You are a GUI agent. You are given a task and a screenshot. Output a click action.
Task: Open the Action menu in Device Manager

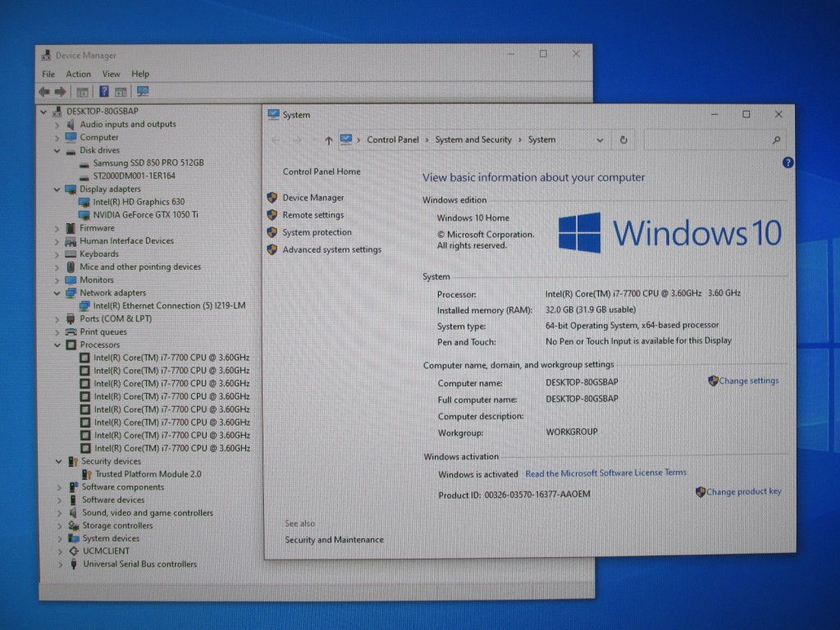(x=78, y=74)
